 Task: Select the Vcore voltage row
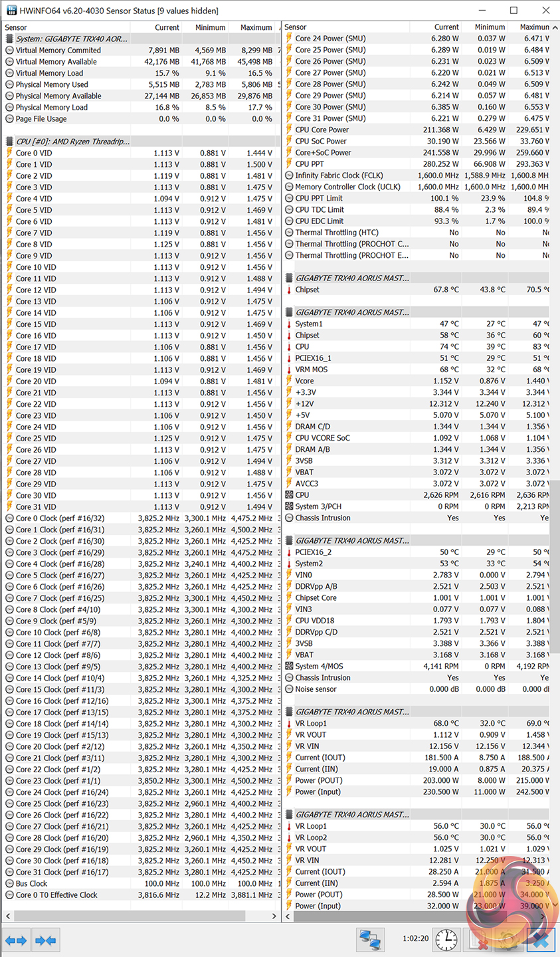point(417,381)
